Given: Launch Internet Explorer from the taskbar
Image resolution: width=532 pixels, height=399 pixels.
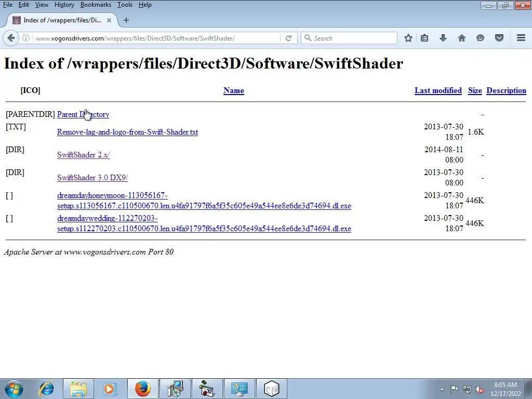Looking at the screenshot, I should (x=46, y=389).
